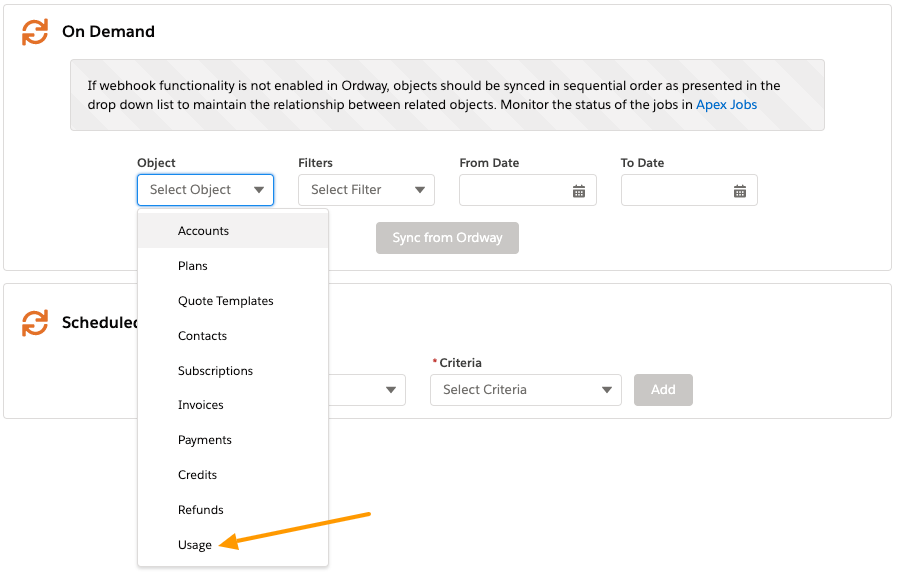Choose Accounts from the object list

coord(233,231)
